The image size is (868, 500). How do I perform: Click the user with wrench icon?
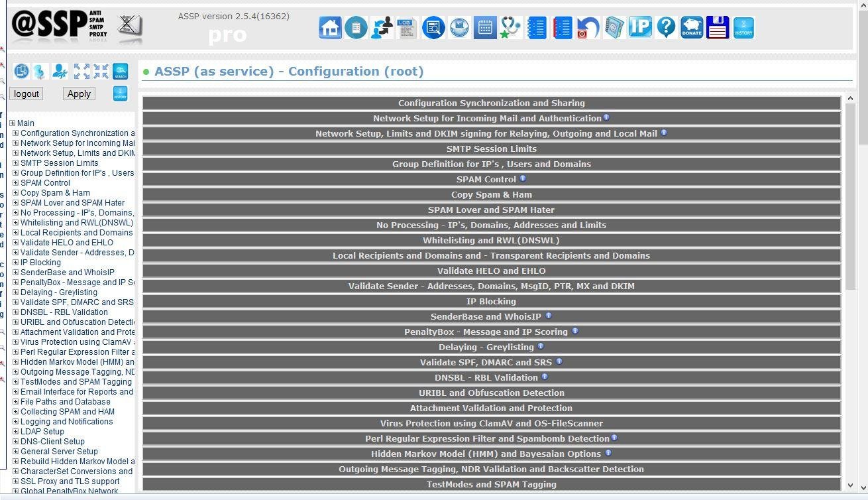point(60,71)
